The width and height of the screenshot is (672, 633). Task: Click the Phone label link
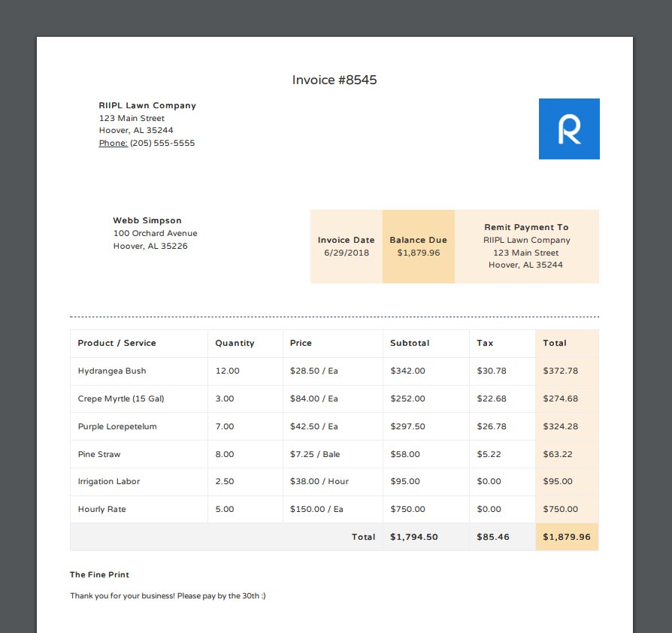click(113, 143)
